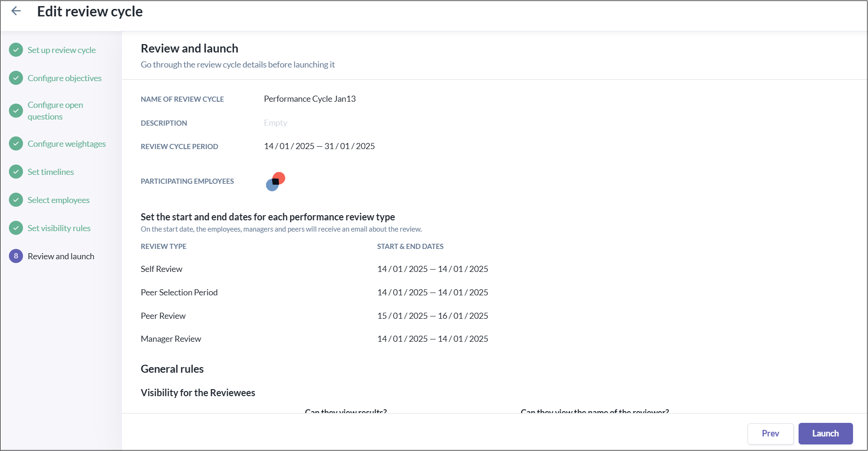Click the General rules heading
This screenshot has height=451, width=868.
coord(172,369)
